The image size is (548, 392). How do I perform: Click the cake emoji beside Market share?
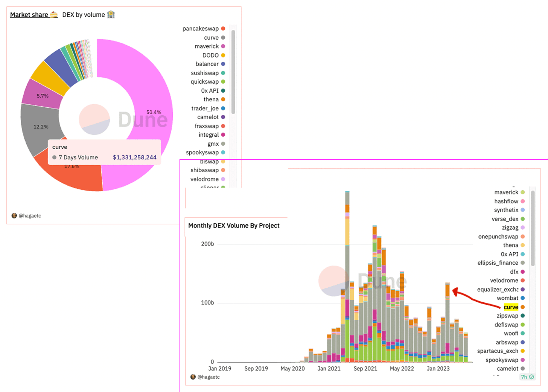[54, 15]
